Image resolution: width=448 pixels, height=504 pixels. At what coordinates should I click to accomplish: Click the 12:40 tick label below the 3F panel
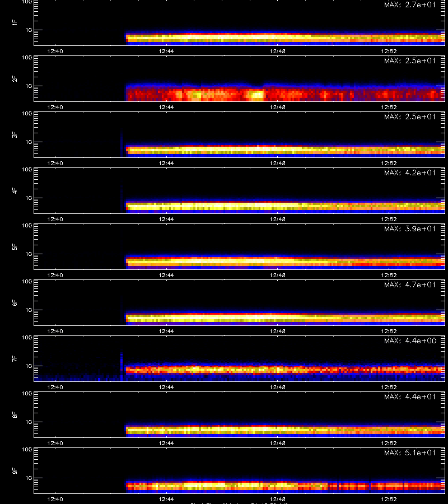click(55, 163)
